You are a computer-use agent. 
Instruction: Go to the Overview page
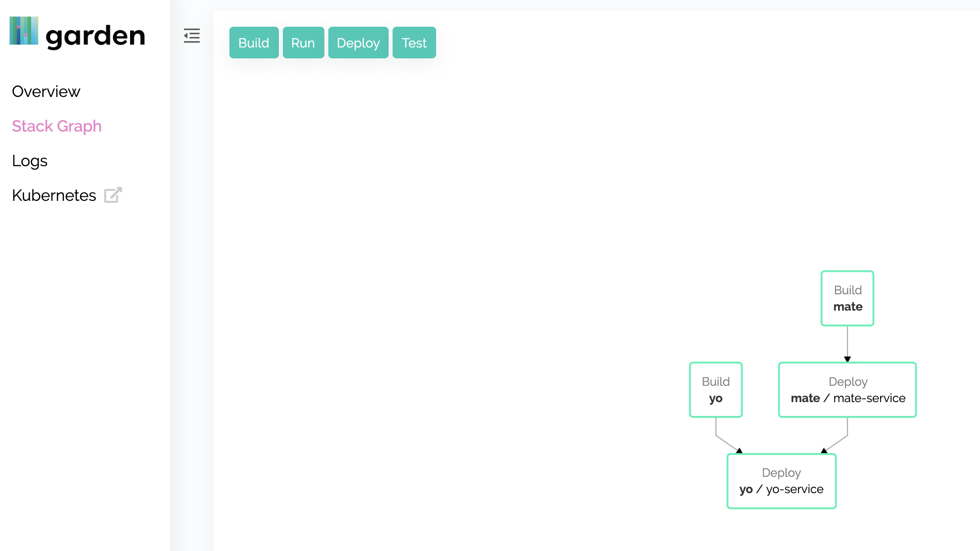coord(46,92)
